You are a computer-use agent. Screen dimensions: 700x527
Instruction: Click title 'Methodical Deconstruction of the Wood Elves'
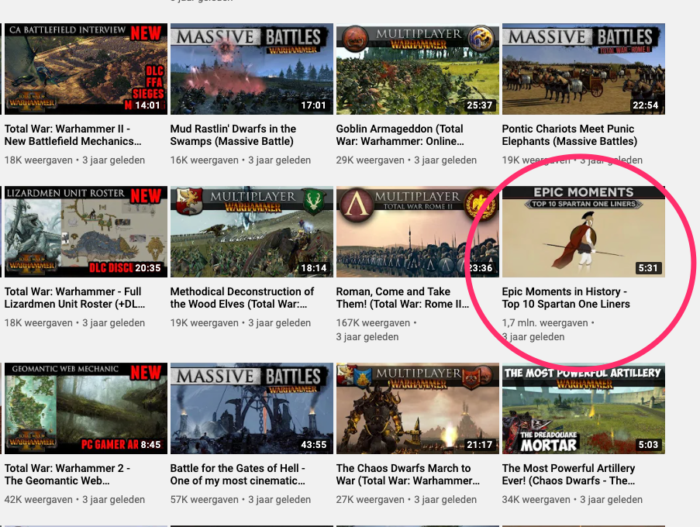coord(242,297)
